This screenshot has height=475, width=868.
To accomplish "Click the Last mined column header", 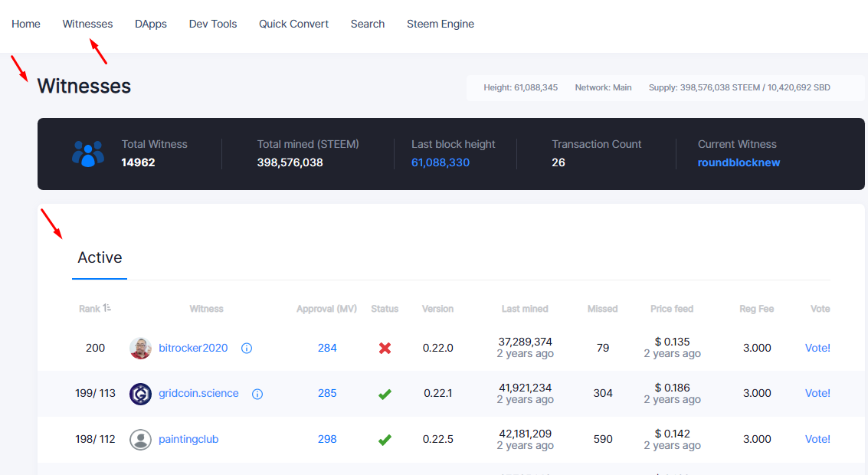I will click(x=525, y=309).
